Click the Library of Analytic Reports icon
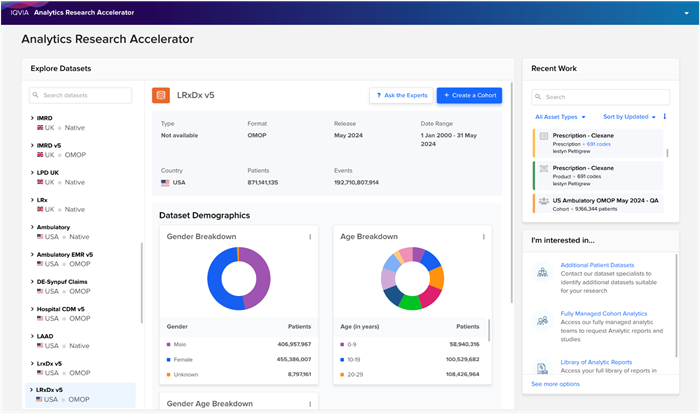The height and width of the screenshot is (414, 700). point(542,368)
